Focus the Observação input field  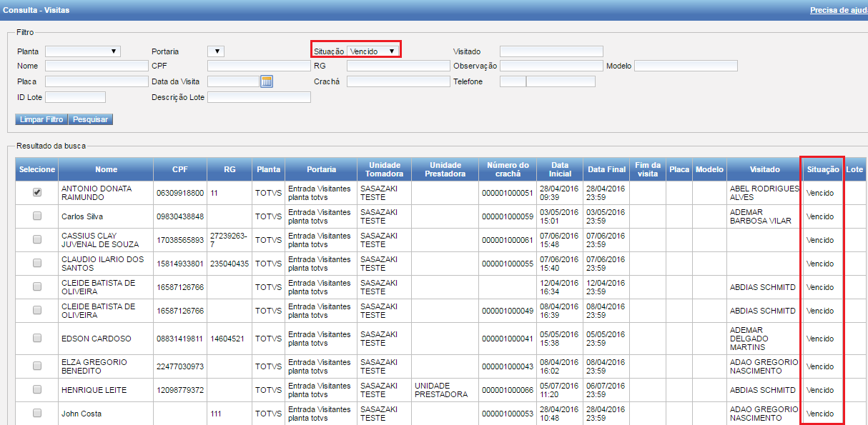click(x=551, y=66)
